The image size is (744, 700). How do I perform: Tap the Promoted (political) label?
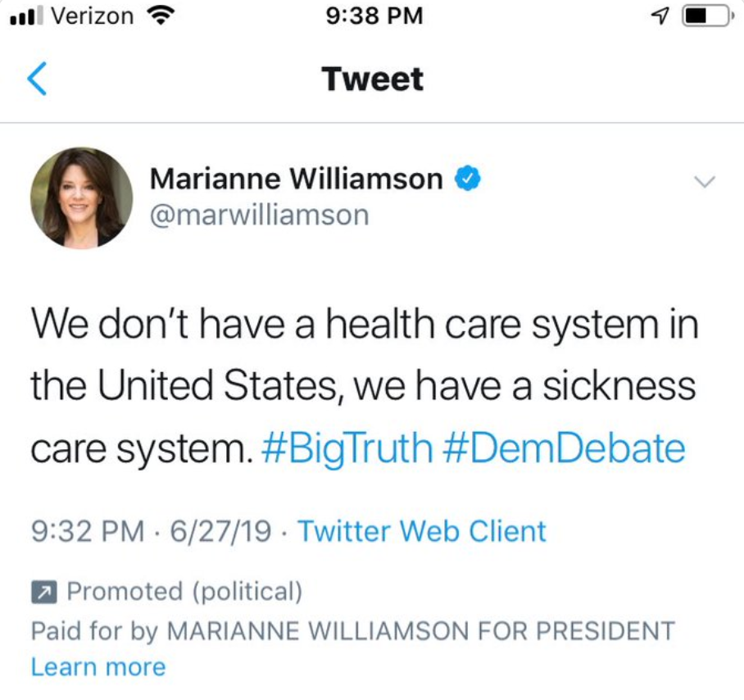point(184,591)
